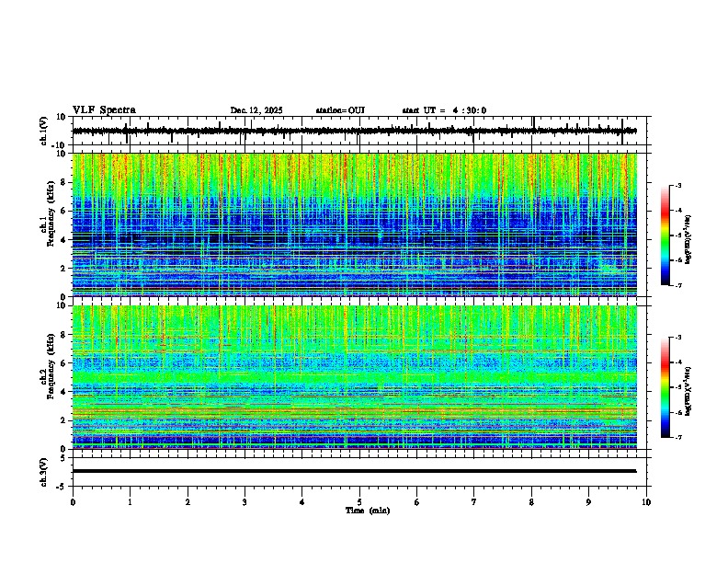Click the ch.3 flat voltage trace line

click(355, 471)
